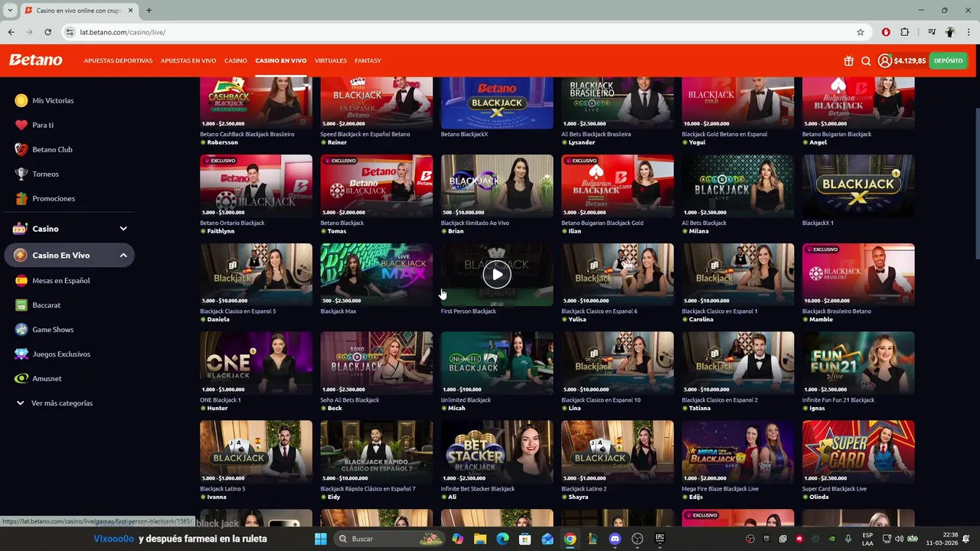The image size is (980, 551).
Task: Open browser media control icon
Action: pos(932,32)
